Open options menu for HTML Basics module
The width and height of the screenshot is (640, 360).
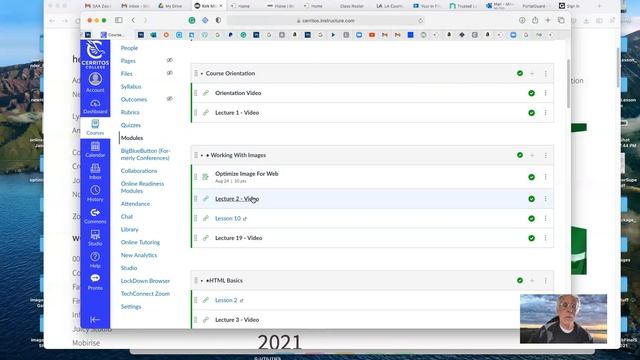(x=545, y=280)
